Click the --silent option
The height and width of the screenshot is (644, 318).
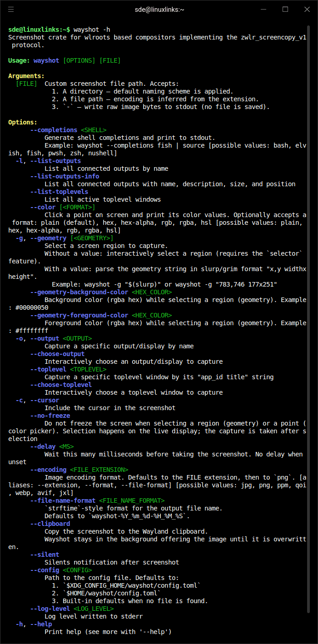pyautogui.click(x=45, y=555)
